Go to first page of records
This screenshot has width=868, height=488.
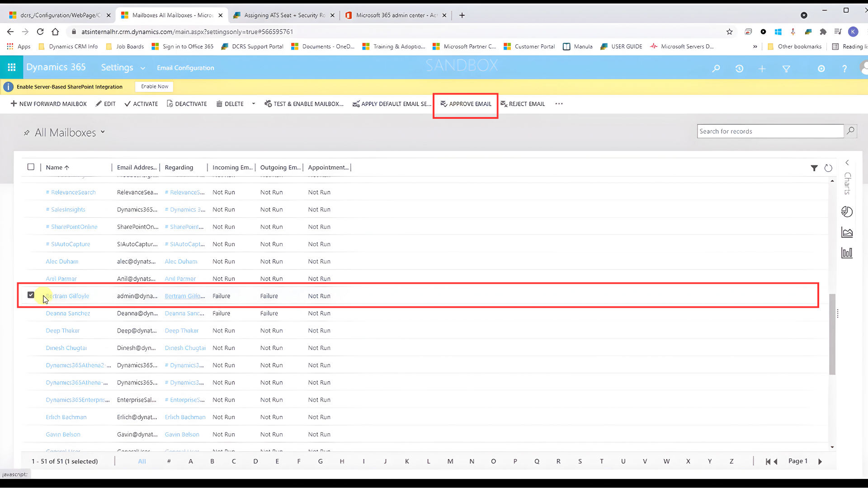(x=768, y=461)
